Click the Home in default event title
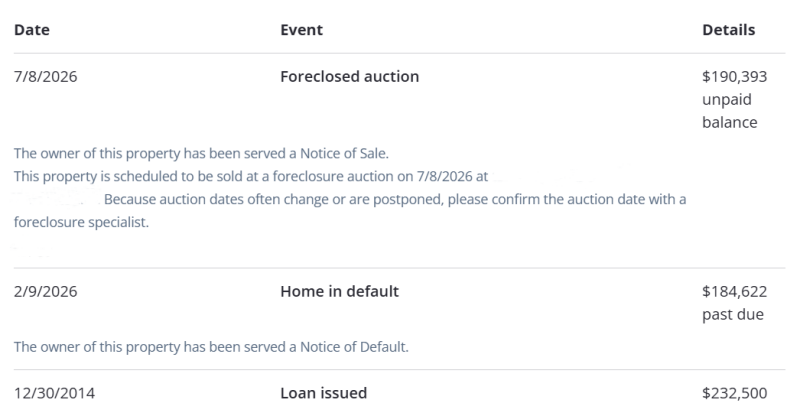The image size is (800, 416). pos(339,291)
